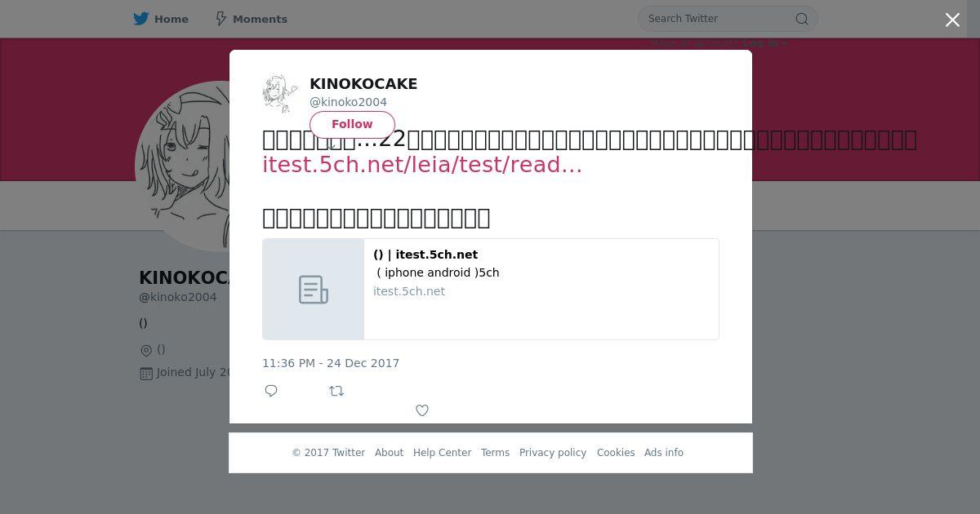Viewport: 980px width, 514px height.
Task: Open the Ads info footer link
Action: (x=664, y=453)
